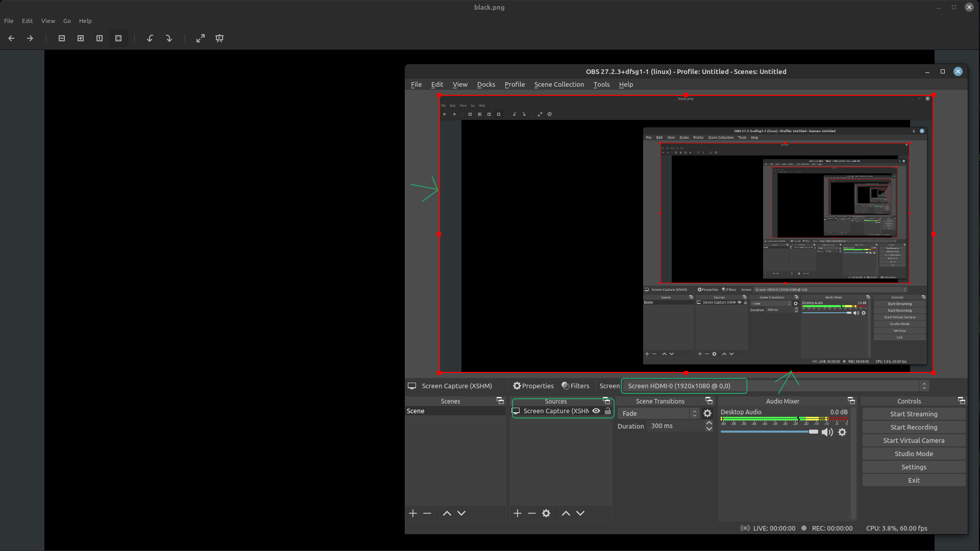Open Properties for Screen Capture (XSHM)
This screenshot has height=551, width=980.
click(532, 386)
